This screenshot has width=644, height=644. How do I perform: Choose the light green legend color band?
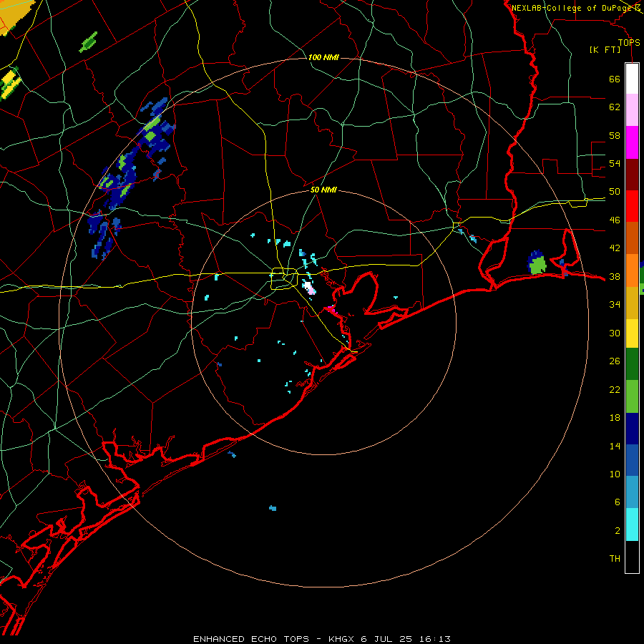632,396
